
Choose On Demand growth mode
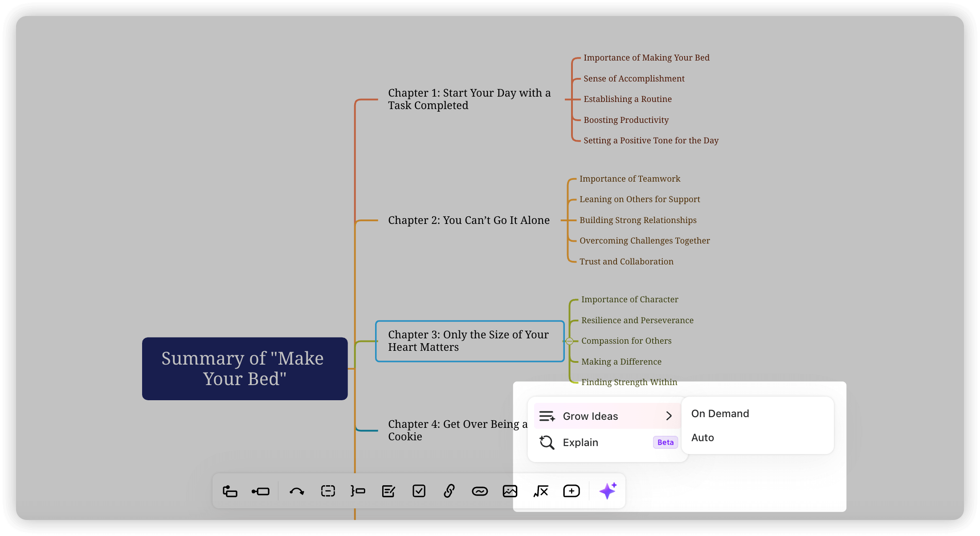tap(720, 413)
